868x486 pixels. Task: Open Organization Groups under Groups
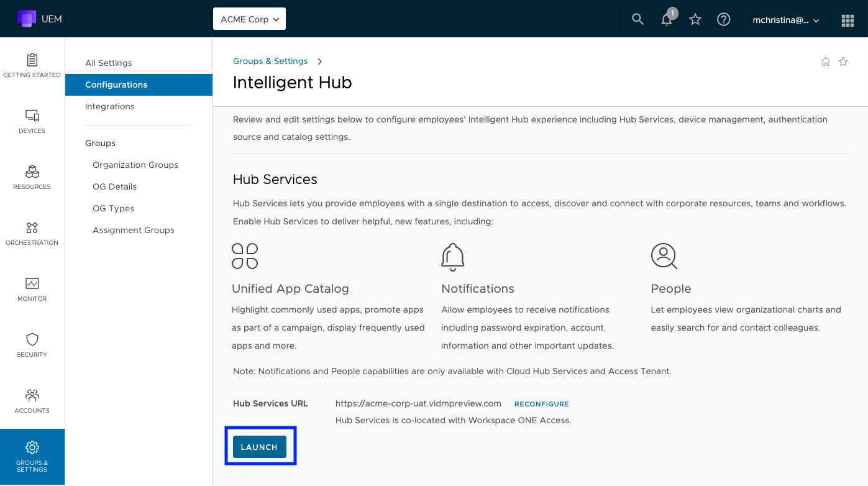click(135, 165)
